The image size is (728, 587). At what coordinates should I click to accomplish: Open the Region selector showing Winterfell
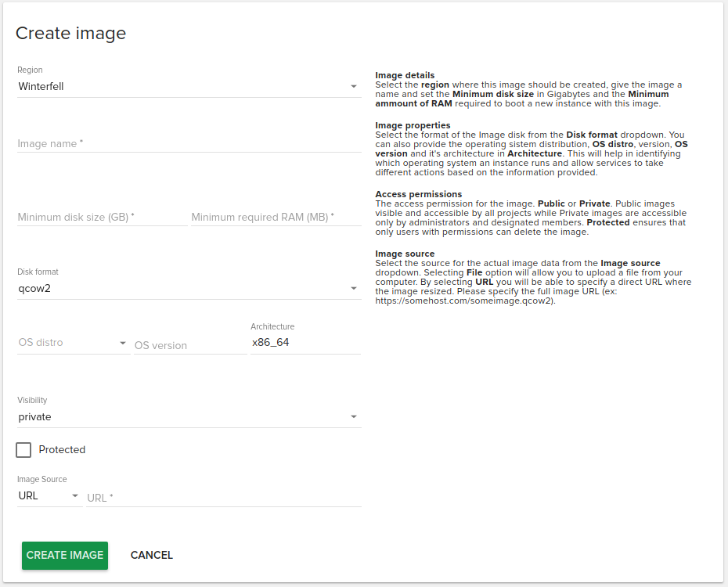pyautogui.click(x=180, y=87)
